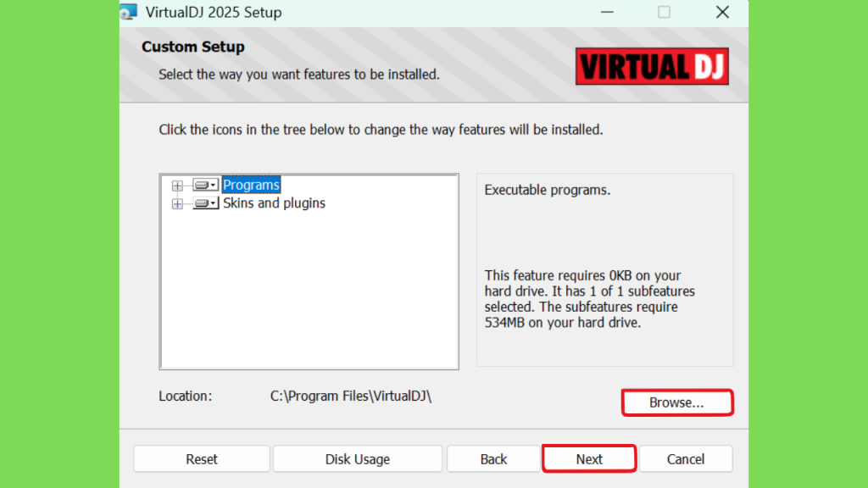868x488 pixels.
Task: Click the 'Location:' label
Action: pyautogui.click(x=186, y=396)
